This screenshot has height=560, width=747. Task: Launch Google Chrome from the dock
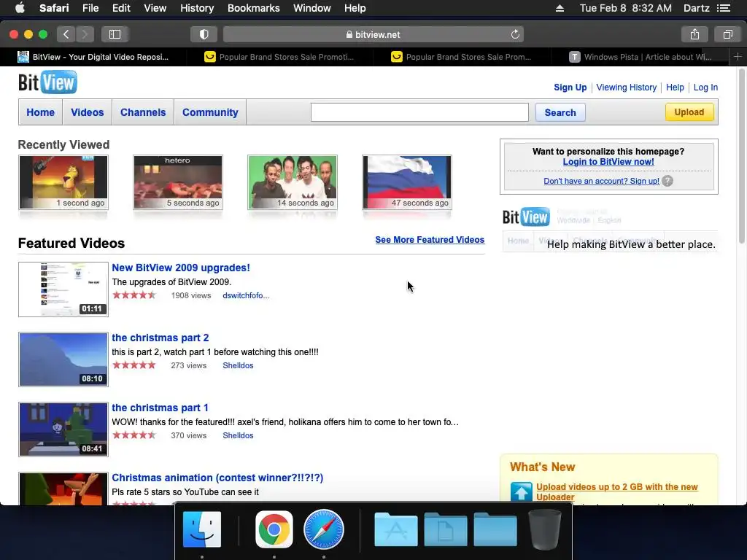tap(274, 529)
